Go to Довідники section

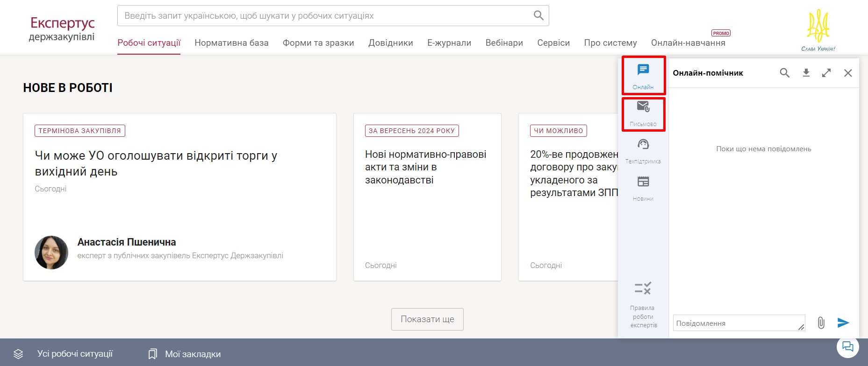(x=391, y=42)
